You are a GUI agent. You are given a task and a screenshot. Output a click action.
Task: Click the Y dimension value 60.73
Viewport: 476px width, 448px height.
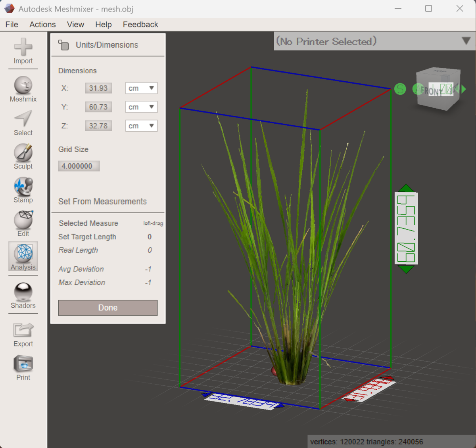pyautogui.click(x=98, y=107)
